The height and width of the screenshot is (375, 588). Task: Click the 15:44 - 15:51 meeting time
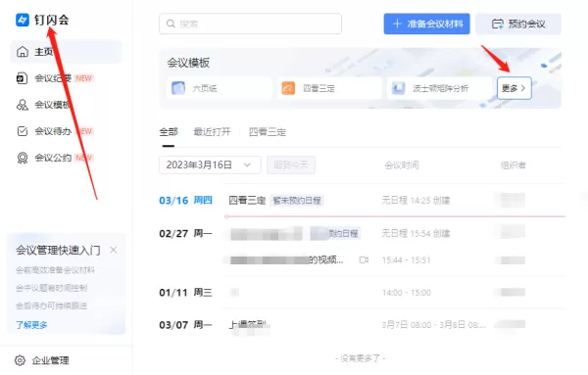pyautogui.click(x=406, y=260)
